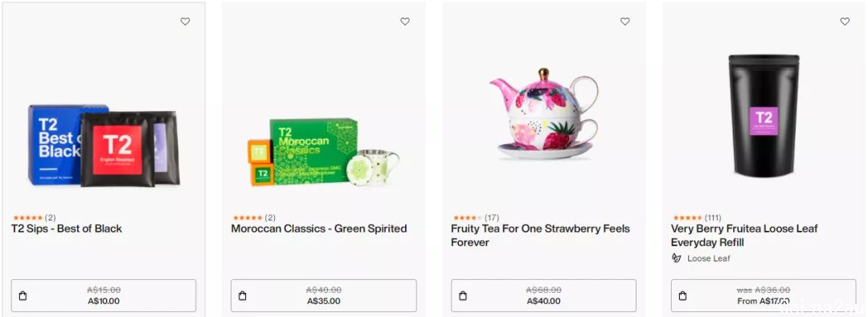Open the T2 Sips - Best of Black title
Screen dimensions: 868x317
67,228
